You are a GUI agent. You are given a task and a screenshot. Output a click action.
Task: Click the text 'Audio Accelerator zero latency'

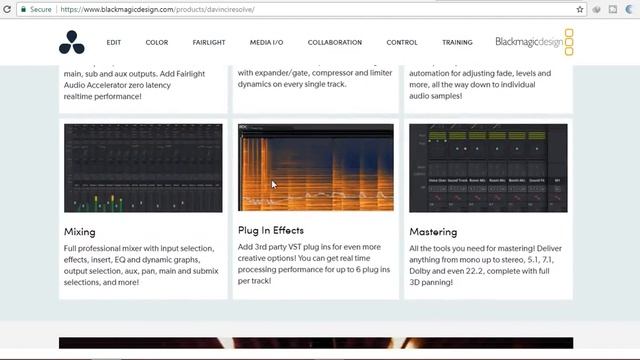[117, 85]
